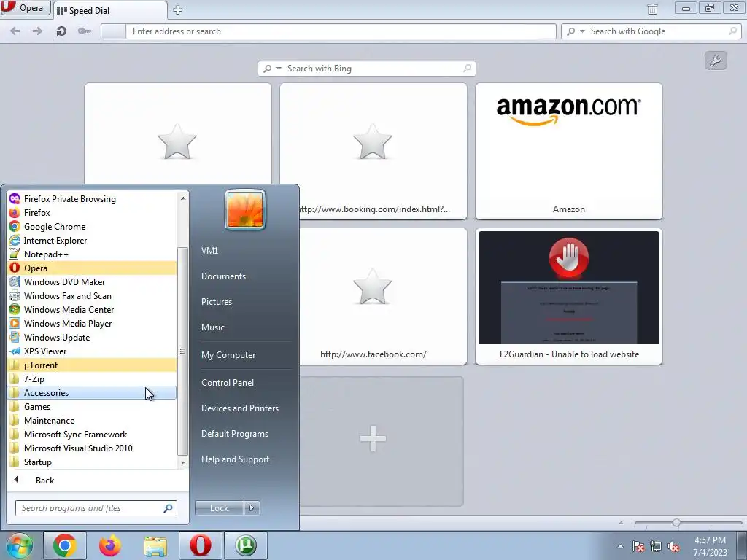Go forward in Opera navigation
Screen dimensions: 747x560
(37, 31)
